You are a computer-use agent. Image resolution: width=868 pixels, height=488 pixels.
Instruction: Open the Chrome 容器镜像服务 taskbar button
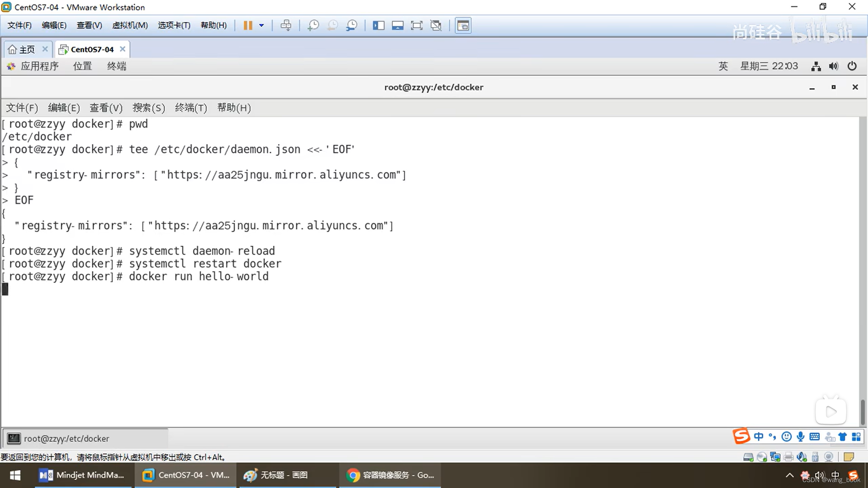(x=390, y=475)
